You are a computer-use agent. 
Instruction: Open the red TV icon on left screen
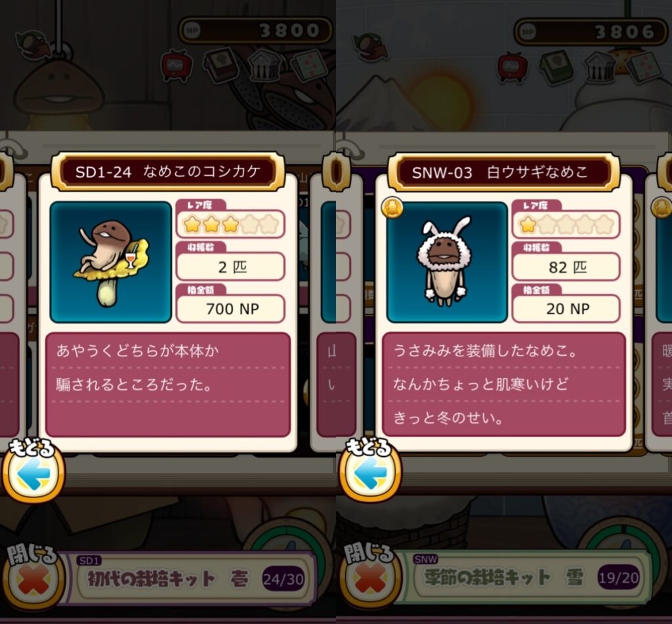(176, 66)
